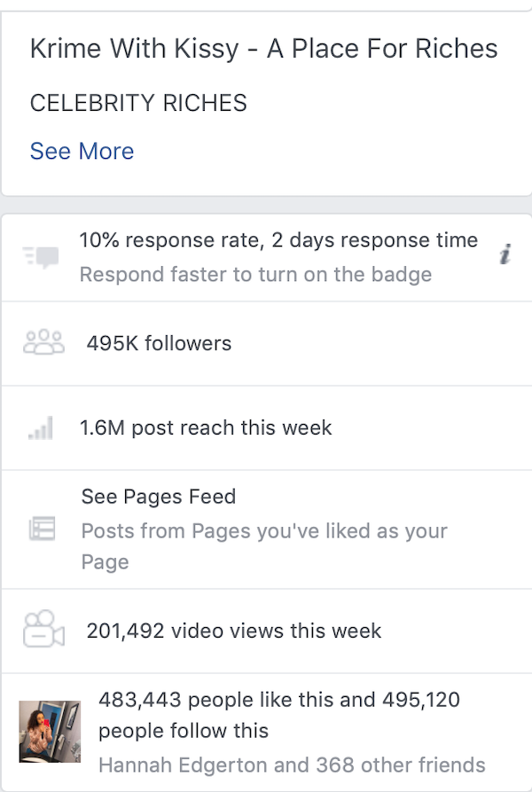
Task: Click the followers people group icon
Action: (x=43, y=343)
